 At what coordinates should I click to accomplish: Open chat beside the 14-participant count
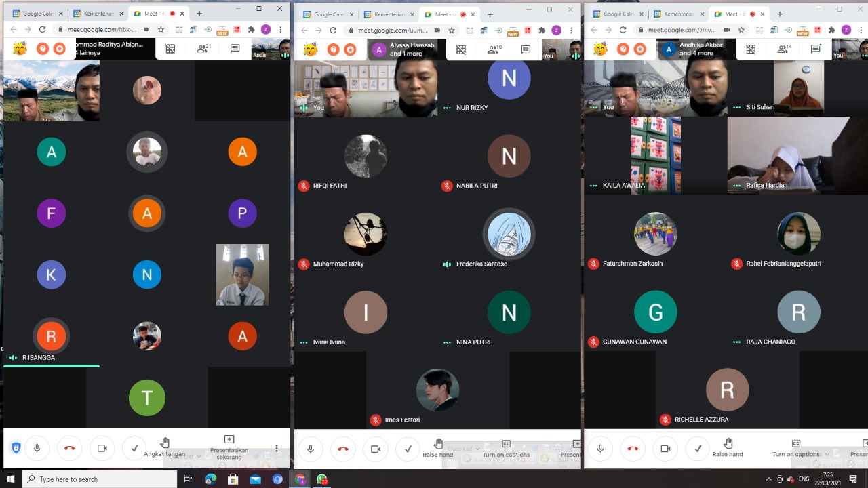coord(816,49)
